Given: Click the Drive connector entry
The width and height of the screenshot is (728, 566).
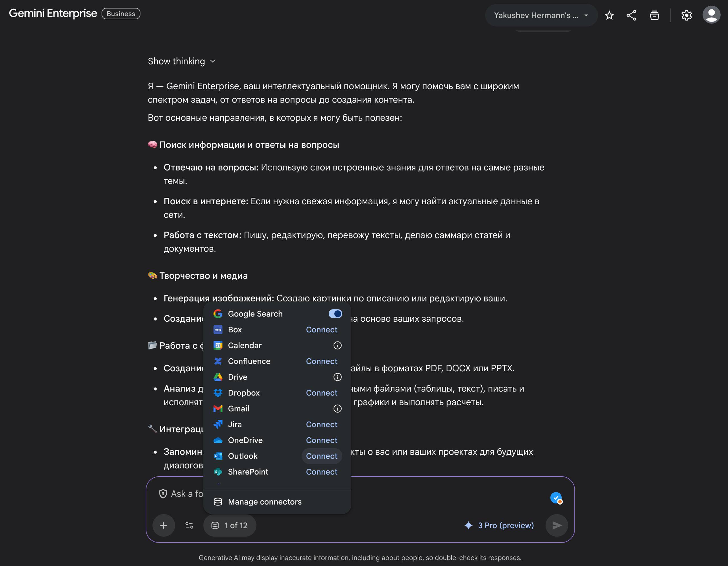Looking at the screenshot, I should 238,377.
